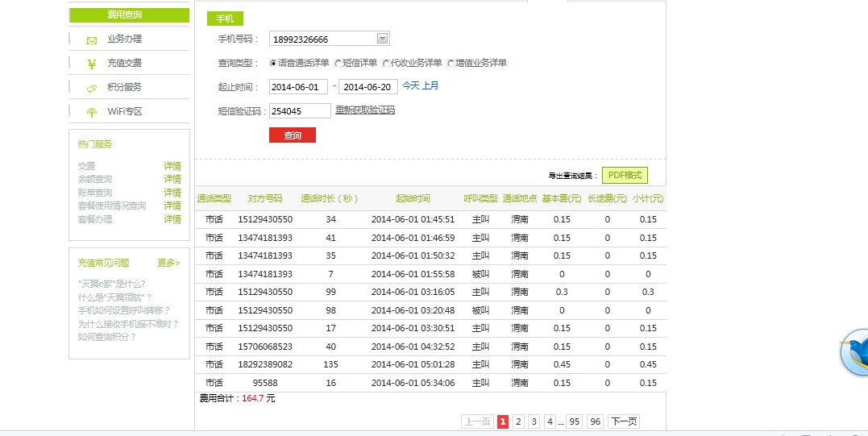
Task: Click the yen icon beside 充值交费
Action: [92, 64]
